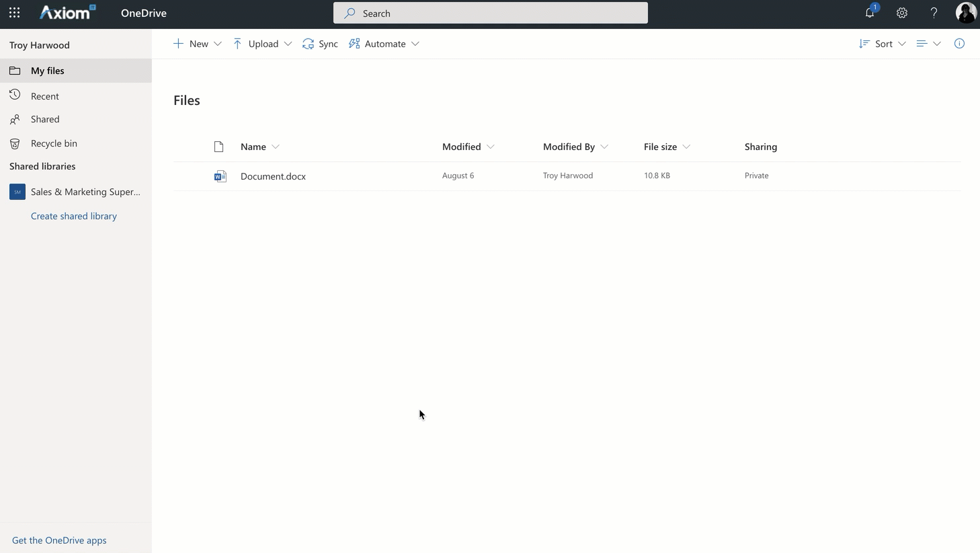The width and height of the screenshot is (980, 553).
Task: Click the list view layout icon
Action: [922, 44]
